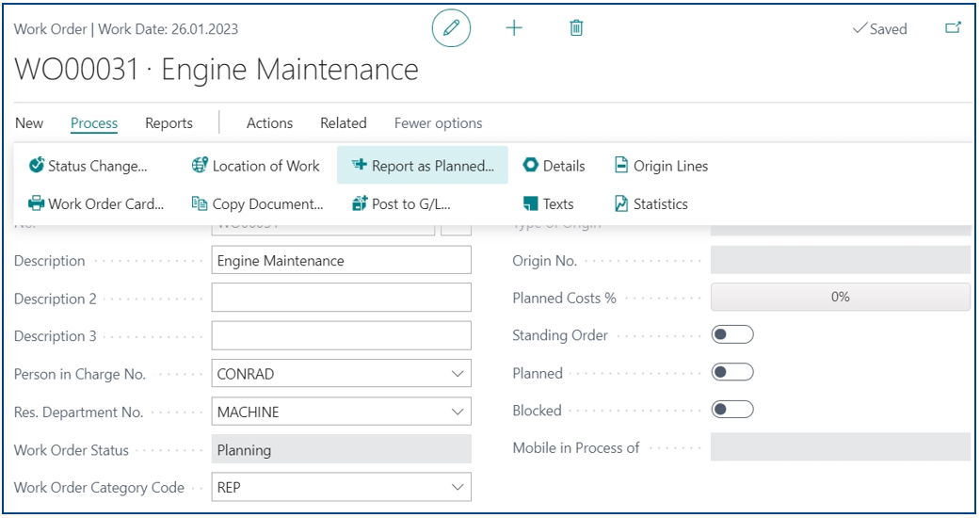This screenshot has height=518, width=980.
Task: Open the Actions menu
Action: coord(269,123)
